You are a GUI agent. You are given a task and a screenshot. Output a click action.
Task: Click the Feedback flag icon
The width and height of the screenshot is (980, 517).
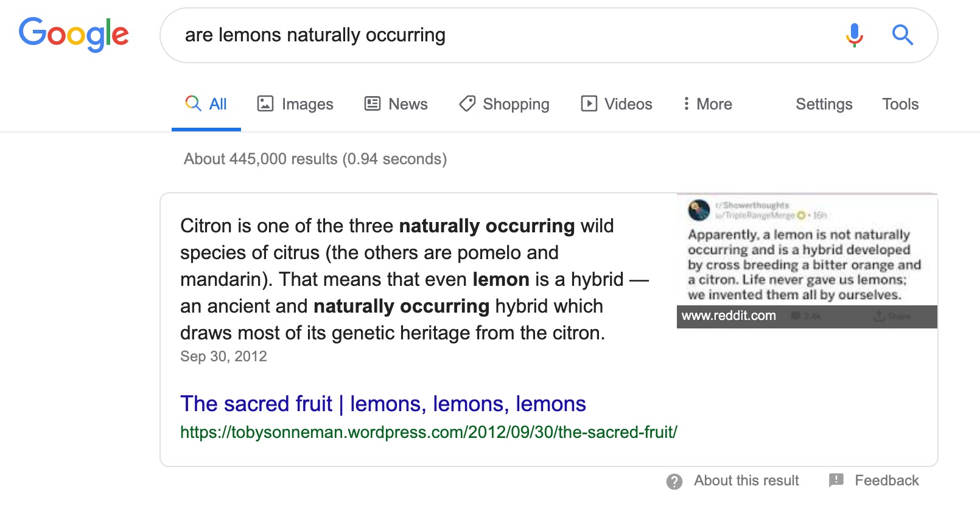coord(836,481)
